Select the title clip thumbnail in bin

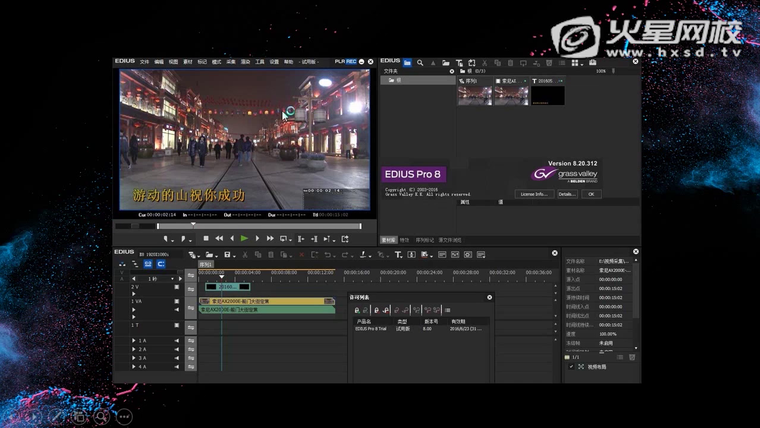[x=547, y=95]
